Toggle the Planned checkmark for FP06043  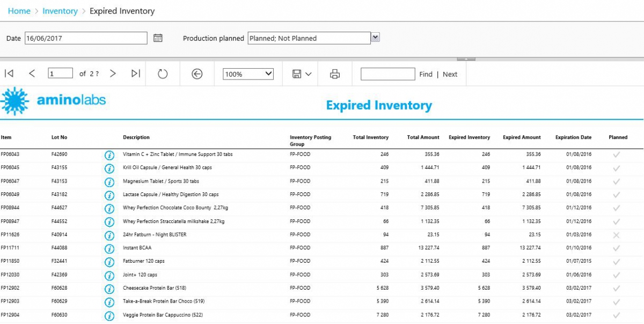tap(617, 154)
